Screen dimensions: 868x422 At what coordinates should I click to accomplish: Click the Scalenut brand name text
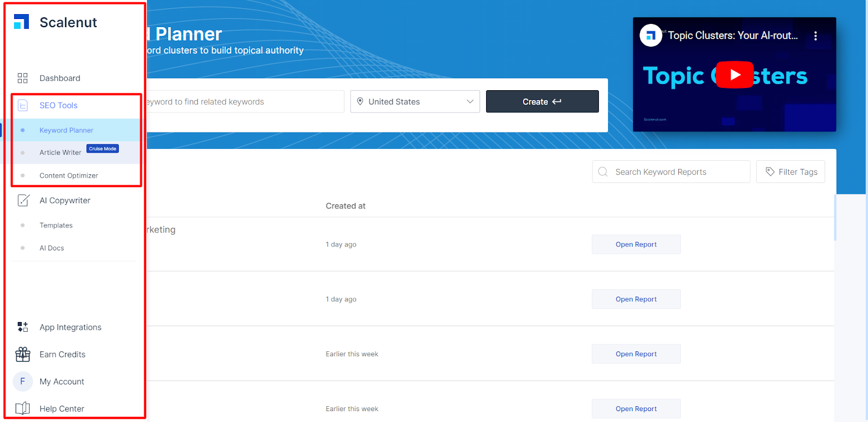(x=68, y=22)
